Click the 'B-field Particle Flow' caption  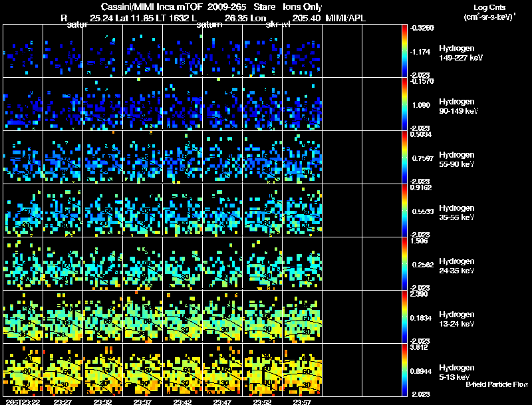tap(497, 384)
